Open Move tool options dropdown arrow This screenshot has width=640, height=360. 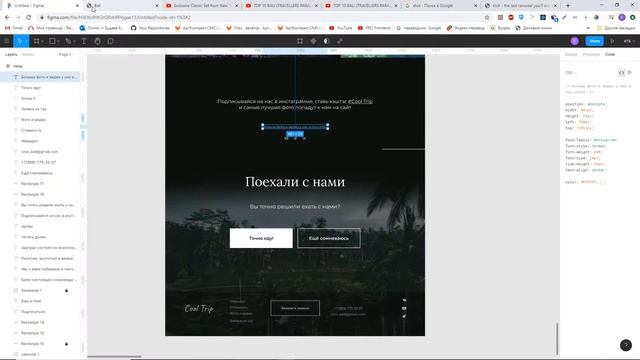click(x=26, y=42)
